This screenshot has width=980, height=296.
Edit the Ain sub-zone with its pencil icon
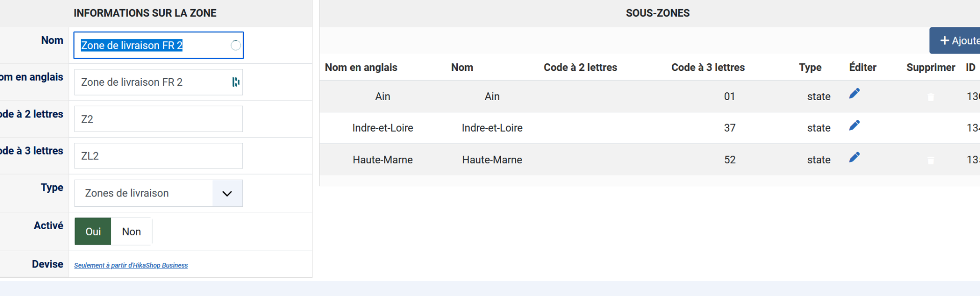[854, 93]
